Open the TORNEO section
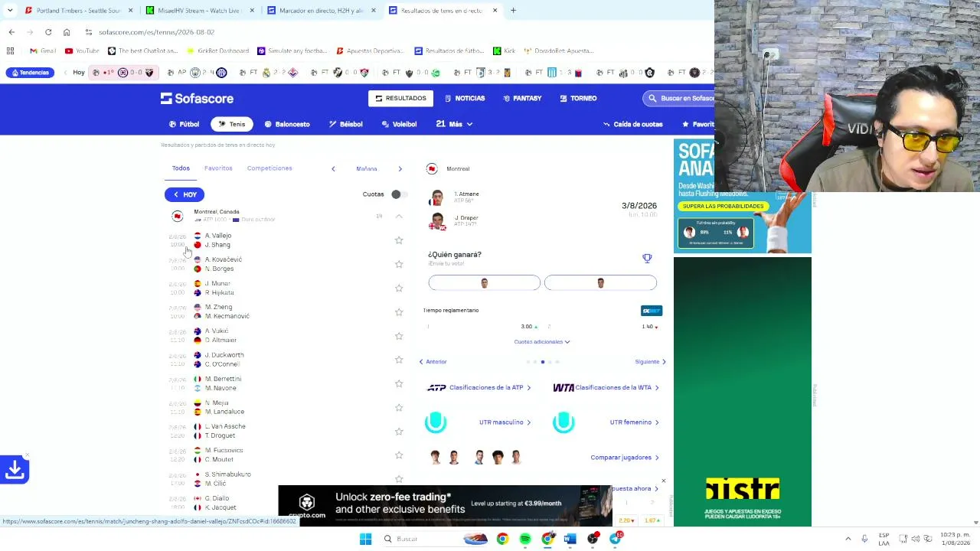The width and height of the screenshot is (980, 551). pos(578,98)
